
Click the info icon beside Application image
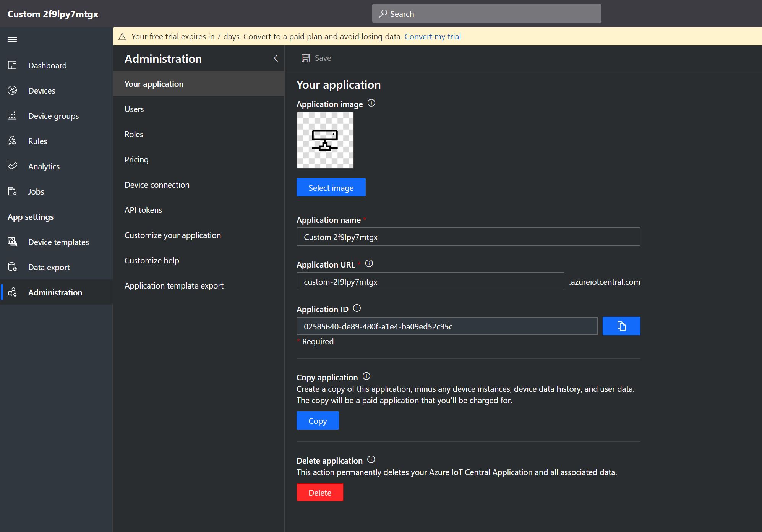(371, 103)
